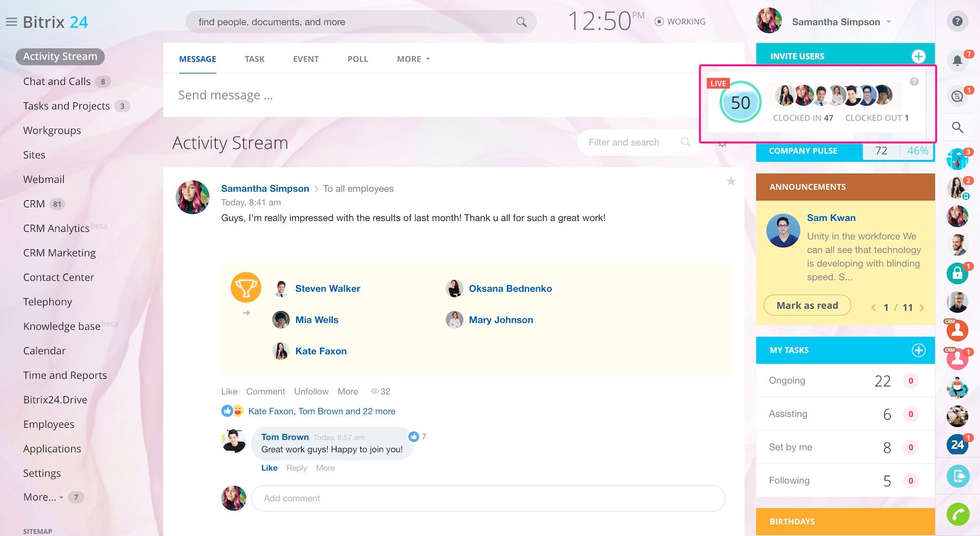Viewport: 980px width, 536px height.
Task: Click Reply under Tom Brown's comment
Action: [297, 468]
